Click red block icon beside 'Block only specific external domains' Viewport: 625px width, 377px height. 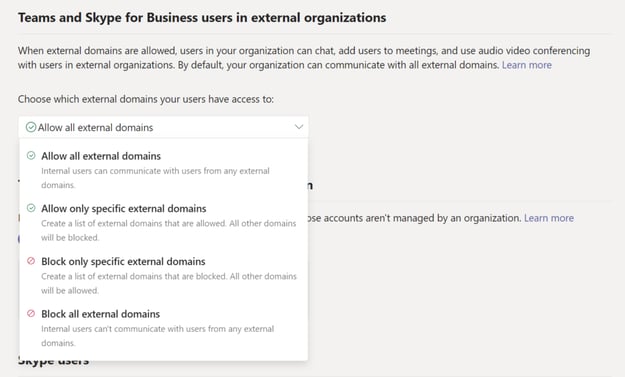pos(31,261)
